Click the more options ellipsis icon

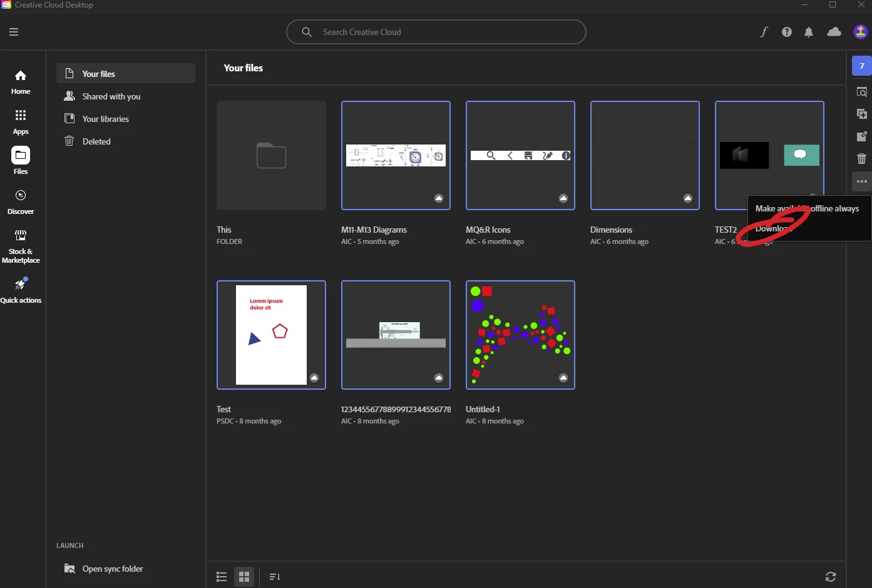862,181
